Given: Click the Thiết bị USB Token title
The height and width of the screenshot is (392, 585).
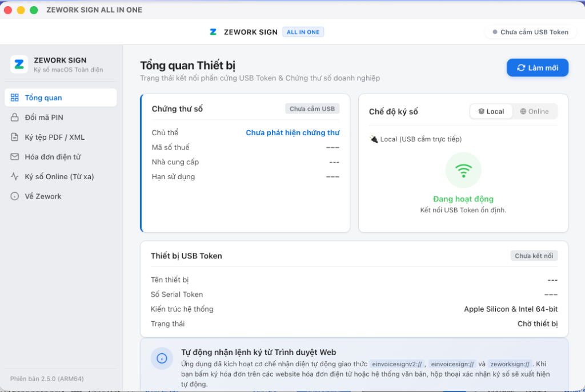Looking at the screenshot, I should coord(186,256).
